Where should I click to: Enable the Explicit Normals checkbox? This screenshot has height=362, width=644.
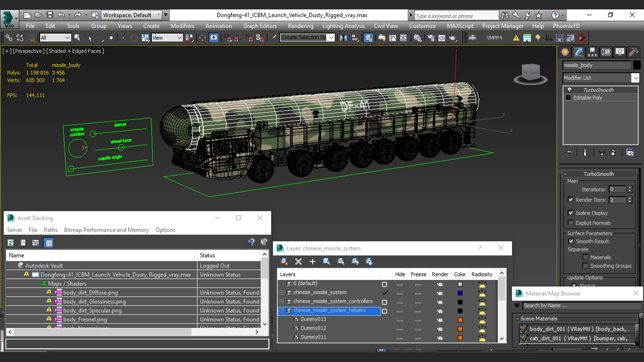(571, 223)
